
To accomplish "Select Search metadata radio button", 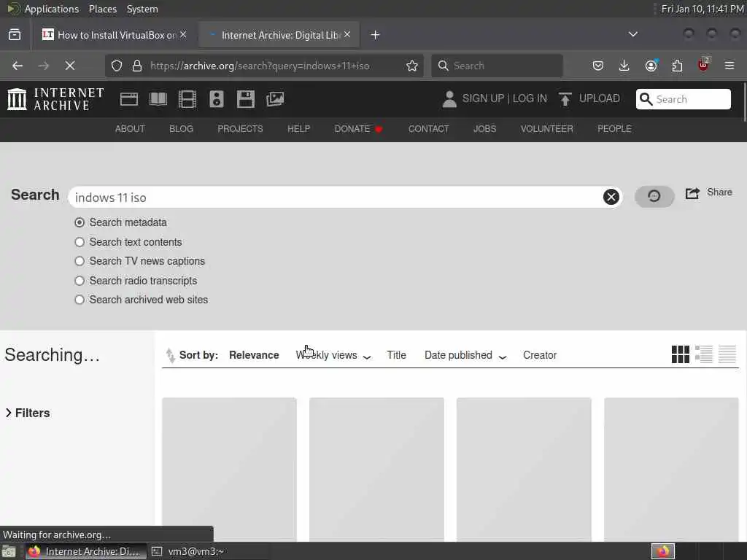I will click(80, 222).
